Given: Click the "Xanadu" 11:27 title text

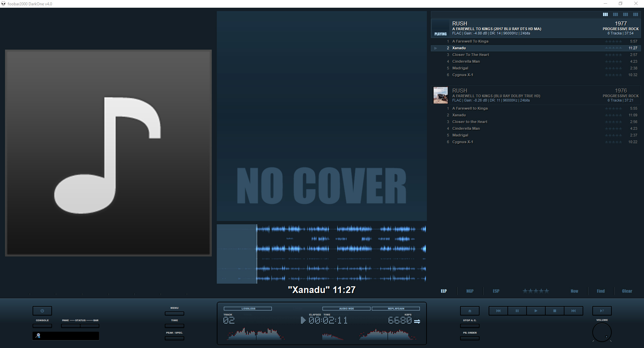Looking at the screenshot, I should (x=321, y=290).
